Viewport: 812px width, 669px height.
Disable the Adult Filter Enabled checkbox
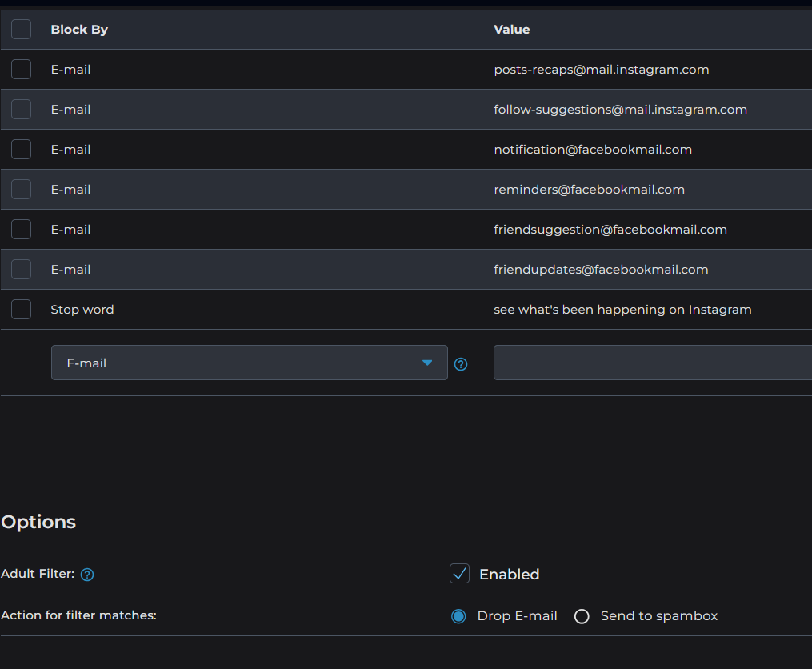click(x=459, y=574)
